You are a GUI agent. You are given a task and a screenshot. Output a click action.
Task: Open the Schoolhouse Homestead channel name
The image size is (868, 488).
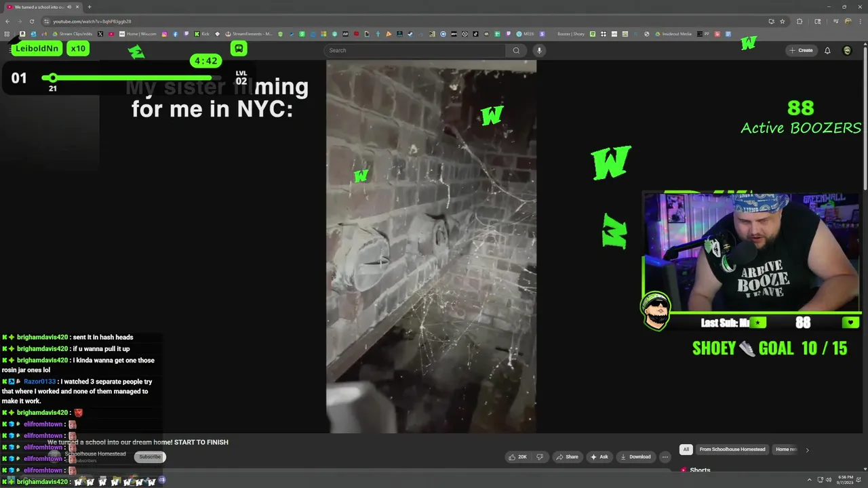(x=96, y=454)
